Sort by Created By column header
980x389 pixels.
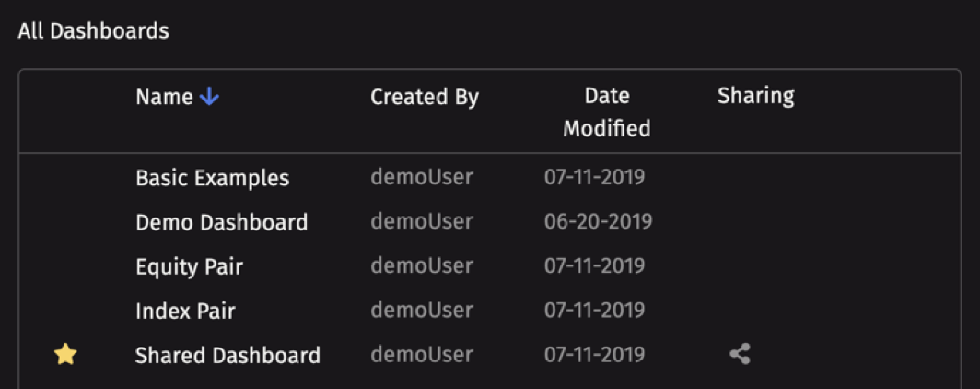coord(425,97)
